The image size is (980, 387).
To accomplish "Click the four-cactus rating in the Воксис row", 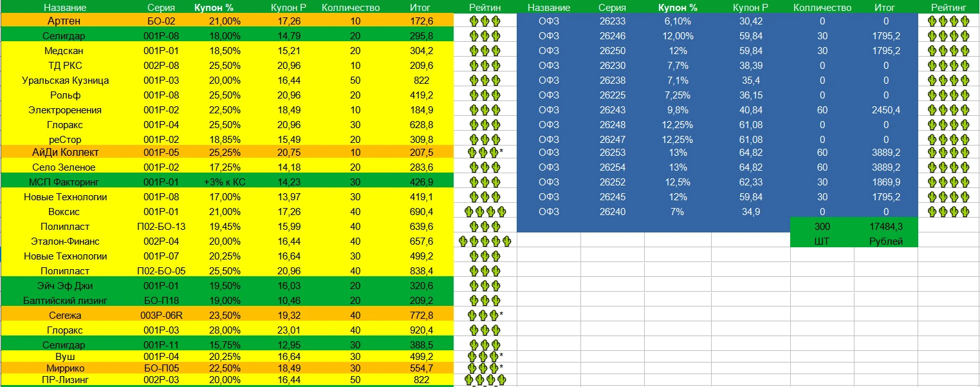I will point(485,212).
